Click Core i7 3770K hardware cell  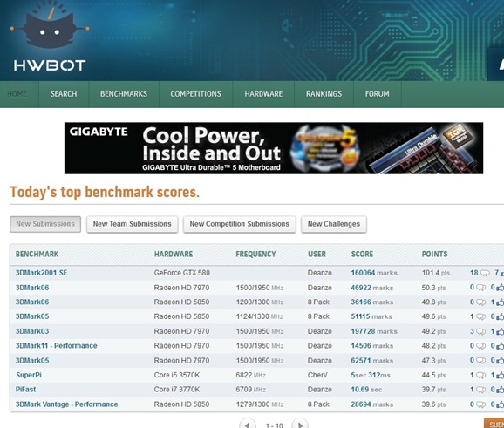[177, 390]
